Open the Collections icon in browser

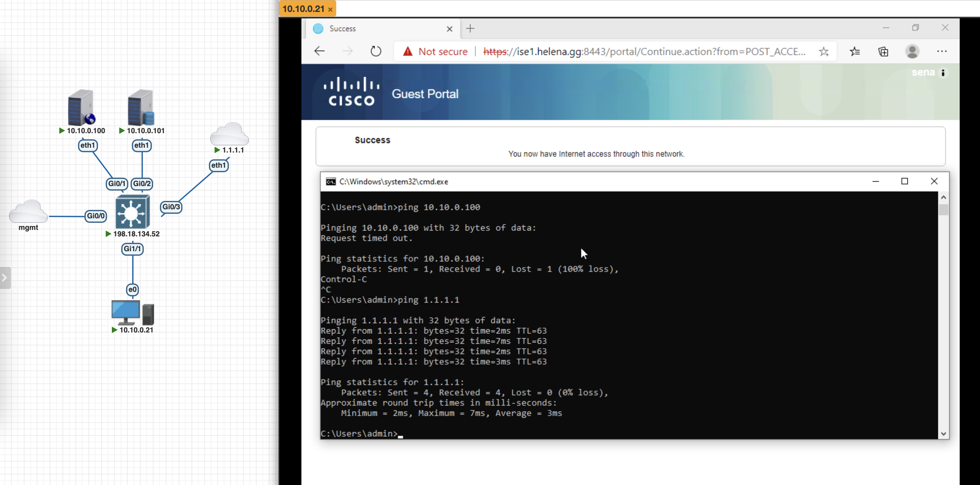click(883, 51)
